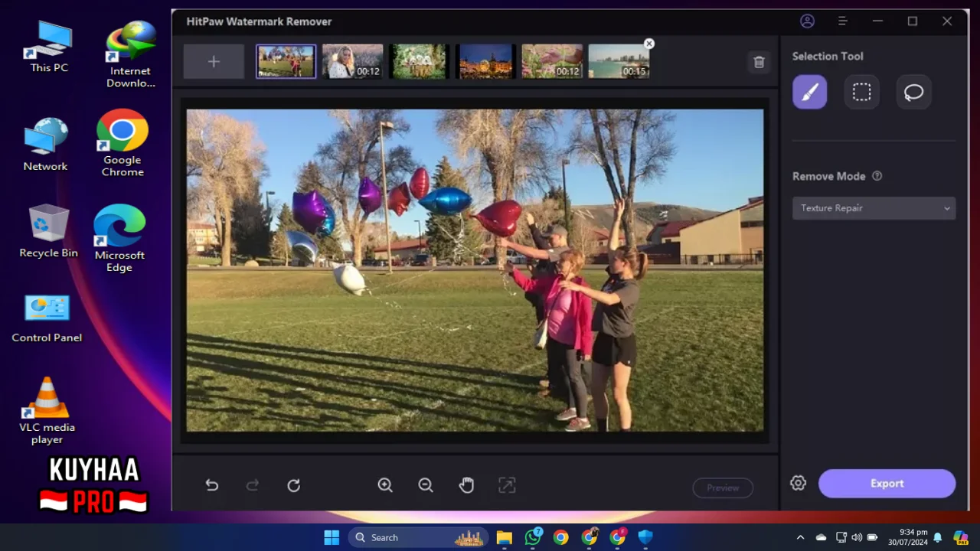Screen dimensions: 980x551
Task: Select the pink flowers video thumbnail 00:12
Action: pos(552,61)
